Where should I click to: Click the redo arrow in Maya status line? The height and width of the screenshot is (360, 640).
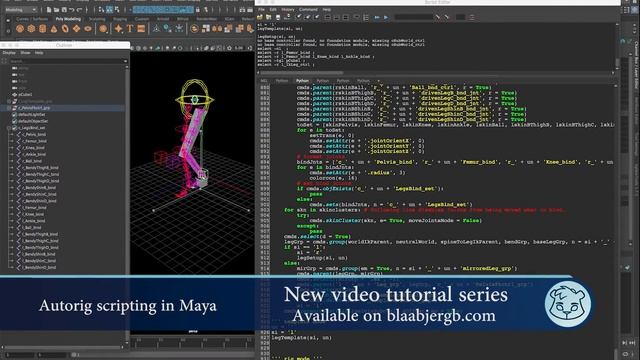[79, 9]
